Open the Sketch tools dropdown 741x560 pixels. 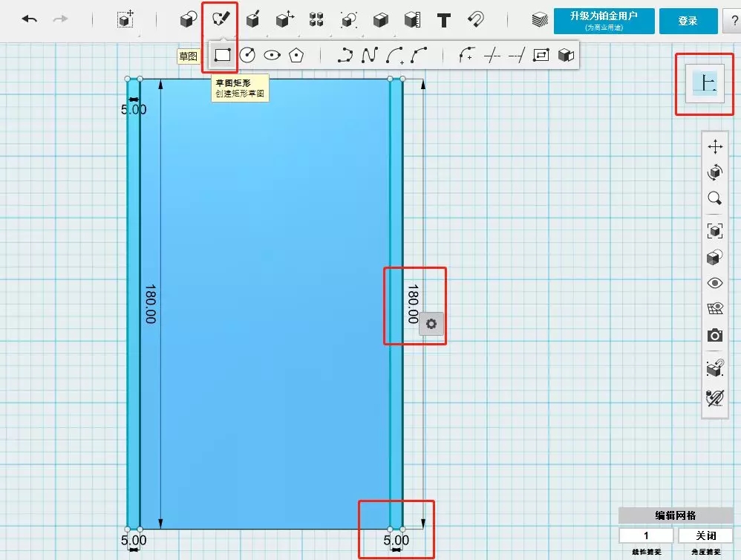(221, 20)
